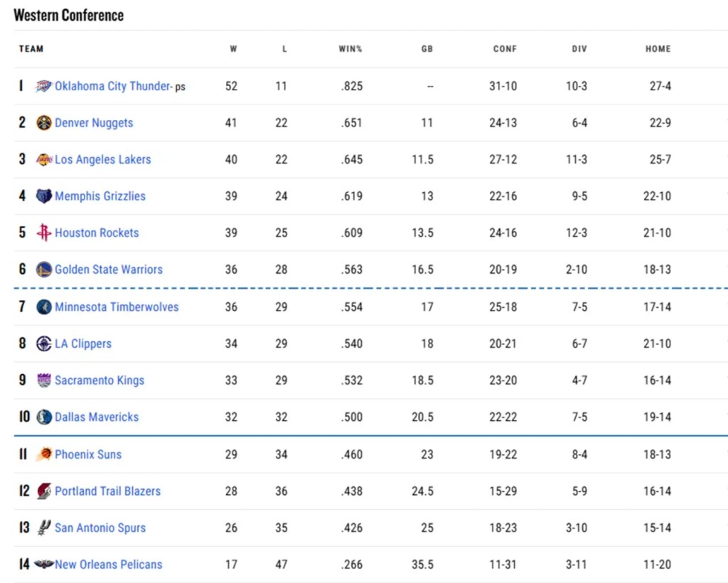
Task: Open the Portland Trail Blazers team link
Action: coord(107,491)
